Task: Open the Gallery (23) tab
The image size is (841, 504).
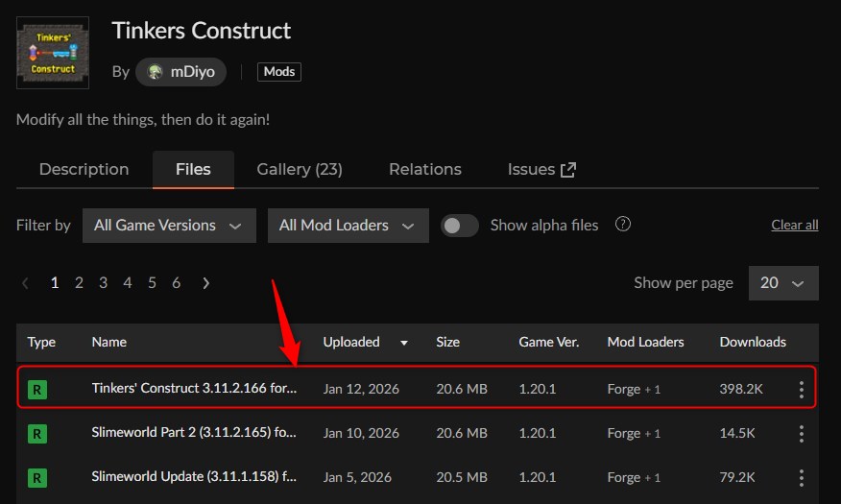Action: (300, 169)
